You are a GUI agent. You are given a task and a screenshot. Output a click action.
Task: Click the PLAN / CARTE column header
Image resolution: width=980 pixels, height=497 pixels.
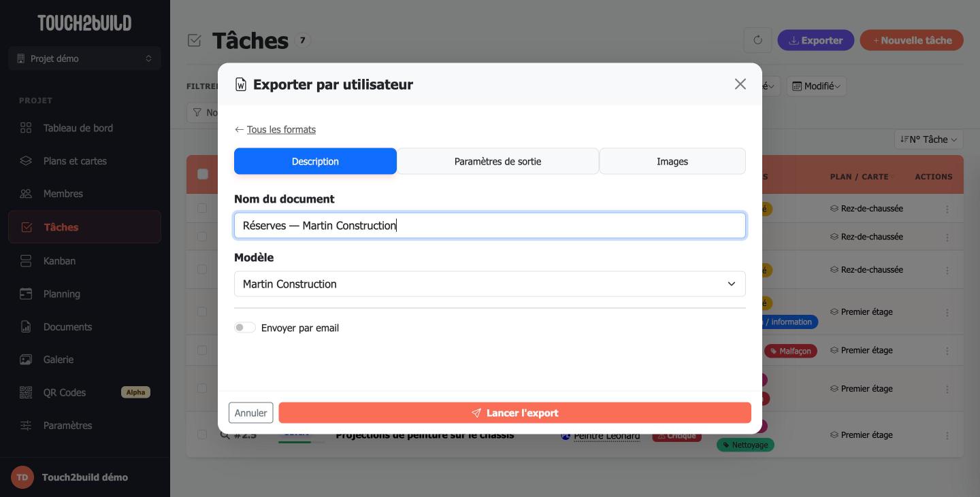click(x=860, y=177)
